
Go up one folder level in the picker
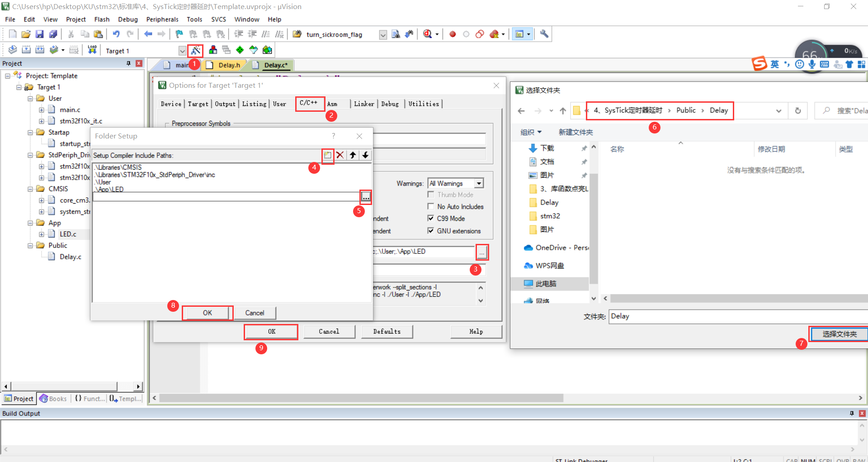[563, 111]
